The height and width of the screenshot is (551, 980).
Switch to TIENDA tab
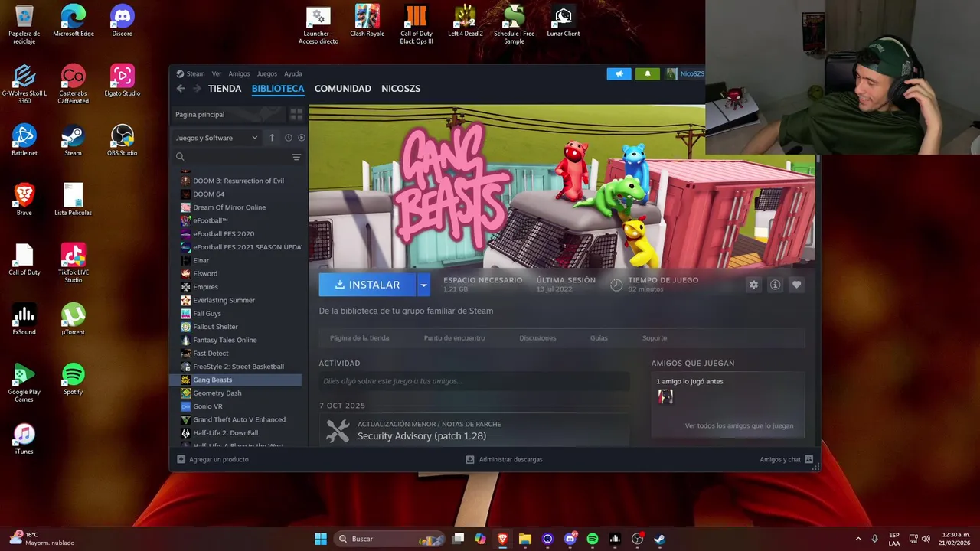(225, 89)
